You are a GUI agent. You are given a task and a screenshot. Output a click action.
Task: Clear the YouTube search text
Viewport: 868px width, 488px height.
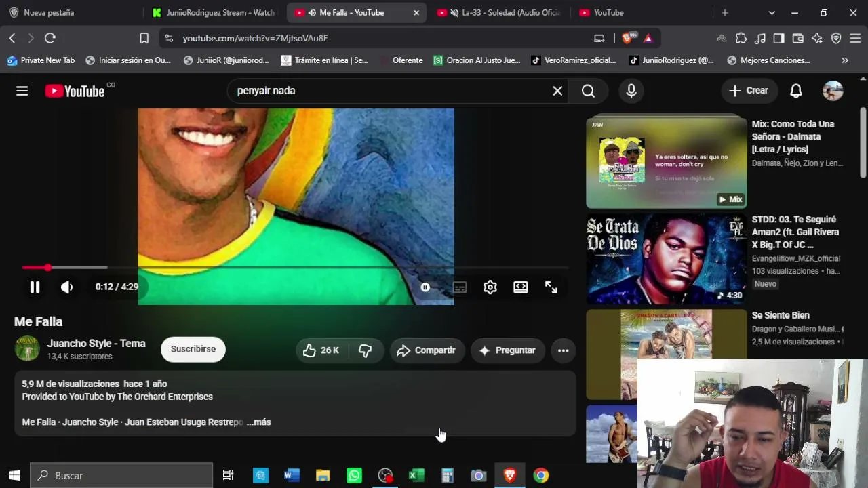tap(557, 91)
